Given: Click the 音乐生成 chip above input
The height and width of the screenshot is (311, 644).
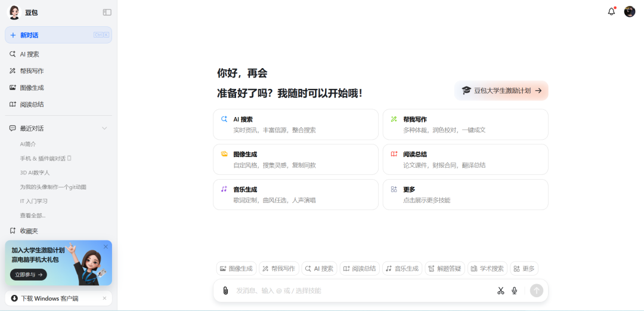Looking at the screenshot, I should 402,269.
